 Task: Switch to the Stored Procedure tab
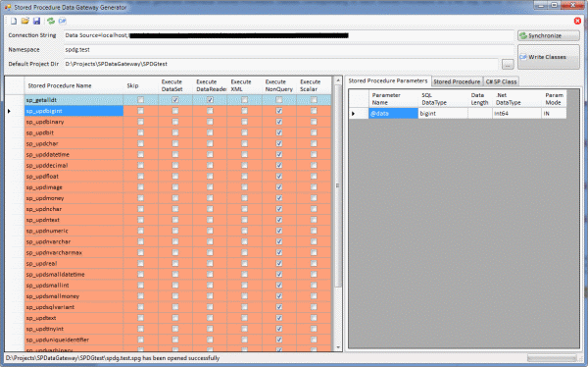click(x=457, y=81)
